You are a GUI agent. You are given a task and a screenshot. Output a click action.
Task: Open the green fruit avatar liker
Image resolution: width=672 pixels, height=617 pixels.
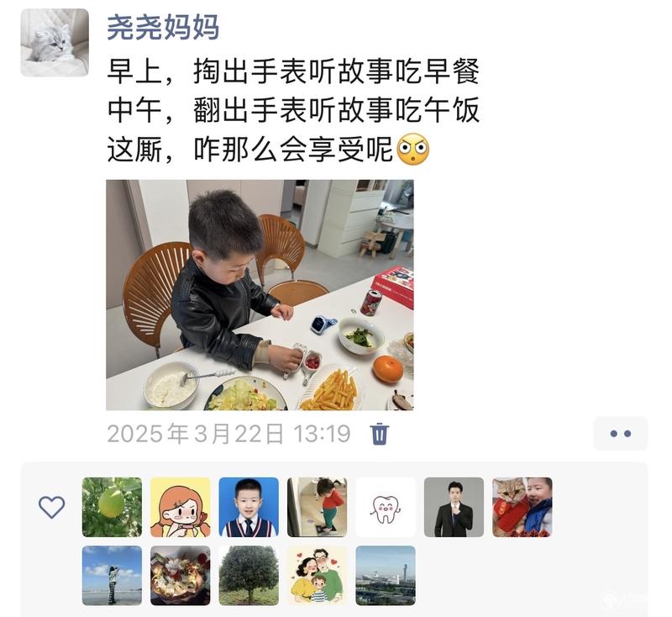[112, 507]
